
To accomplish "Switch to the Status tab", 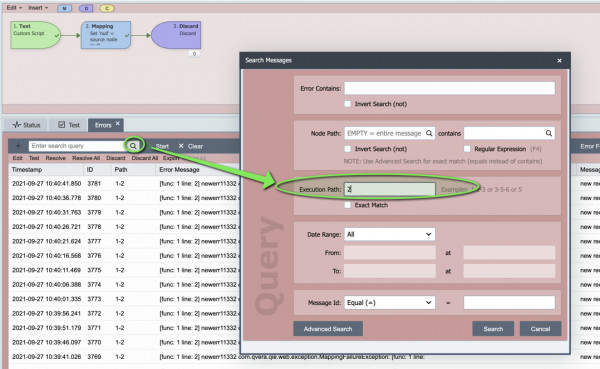I will (x=26, y=125).
